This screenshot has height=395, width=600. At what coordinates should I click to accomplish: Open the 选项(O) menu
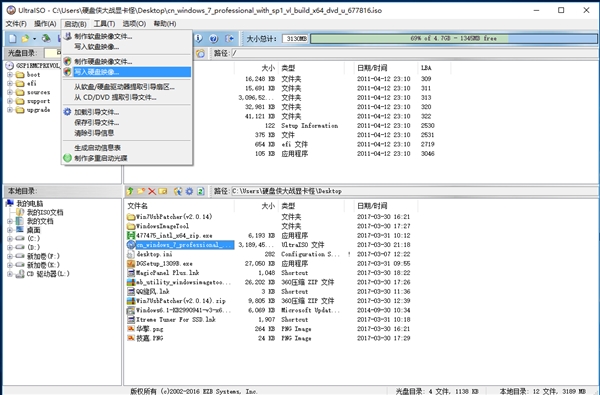point(134,24)
